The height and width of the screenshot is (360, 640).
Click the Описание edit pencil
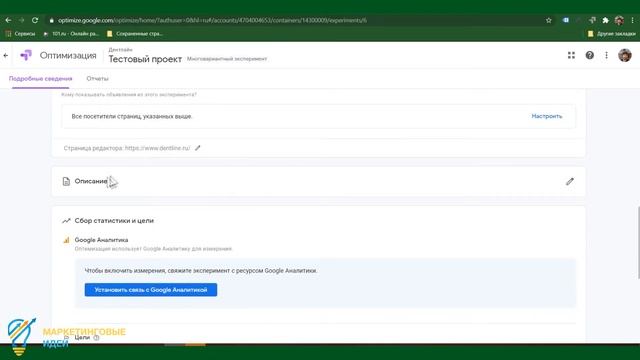pyautogui.click(x=570, y=181)
